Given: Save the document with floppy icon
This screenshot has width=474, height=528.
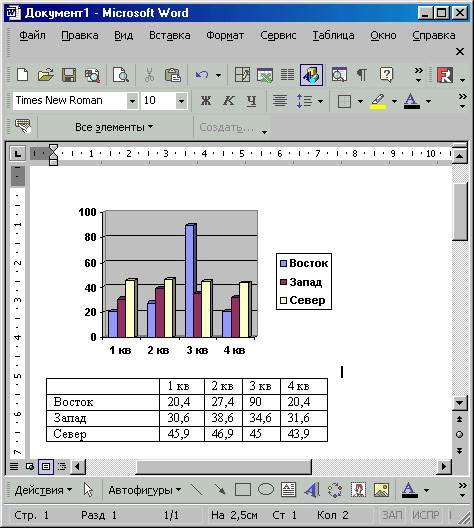Looking at the screenshot, I should pos(69,75).
